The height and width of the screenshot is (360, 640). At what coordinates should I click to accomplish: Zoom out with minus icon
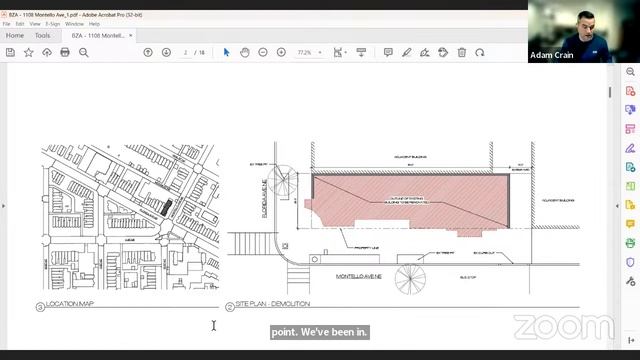[263, 52]
